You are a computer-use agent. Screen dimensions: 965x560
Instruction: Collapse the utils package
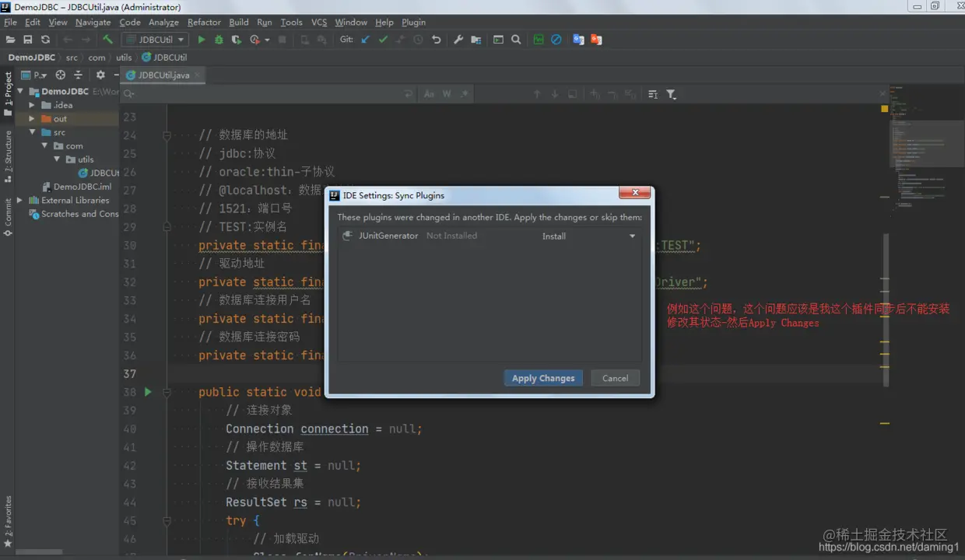tap(57, 159)
